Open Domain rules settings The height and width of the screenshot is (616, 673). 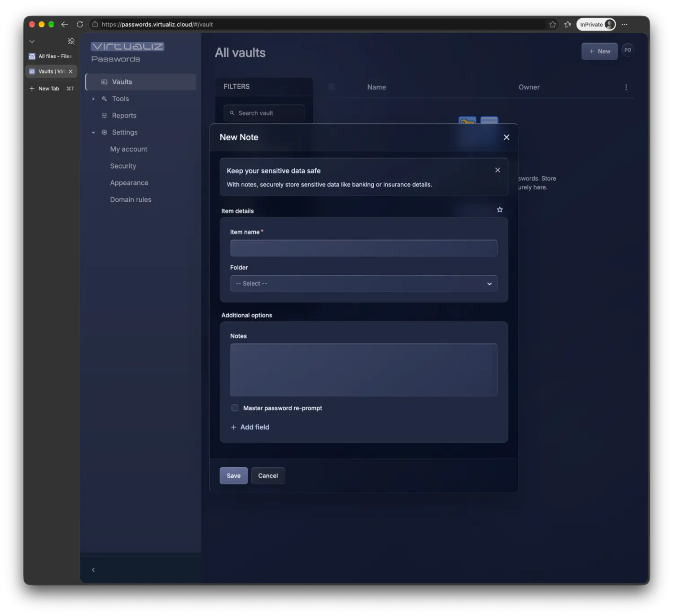(131, 200)
